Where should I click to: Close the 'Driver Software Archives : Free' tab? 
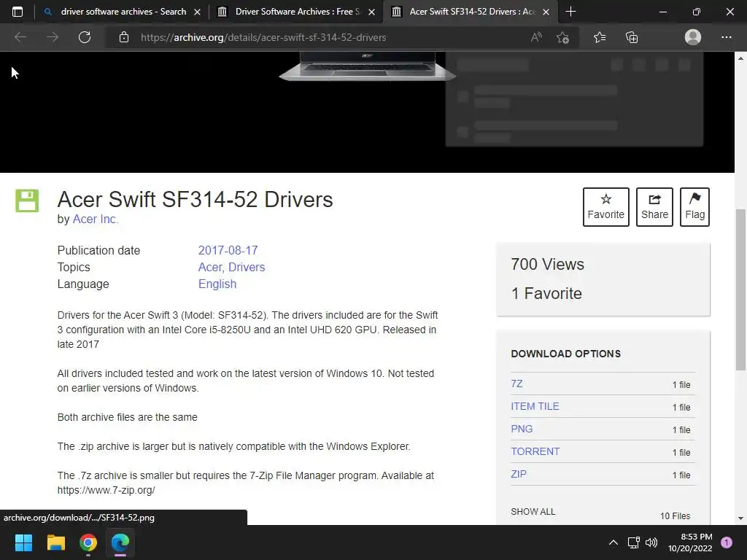pyautogui.click(x=371, y=12)
